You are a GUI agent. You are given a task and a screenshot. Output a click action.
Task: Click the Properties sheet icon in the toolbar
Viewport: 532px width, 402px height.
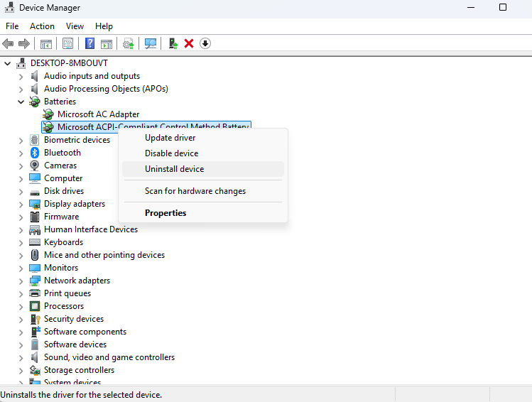click(x=68, y=43)
